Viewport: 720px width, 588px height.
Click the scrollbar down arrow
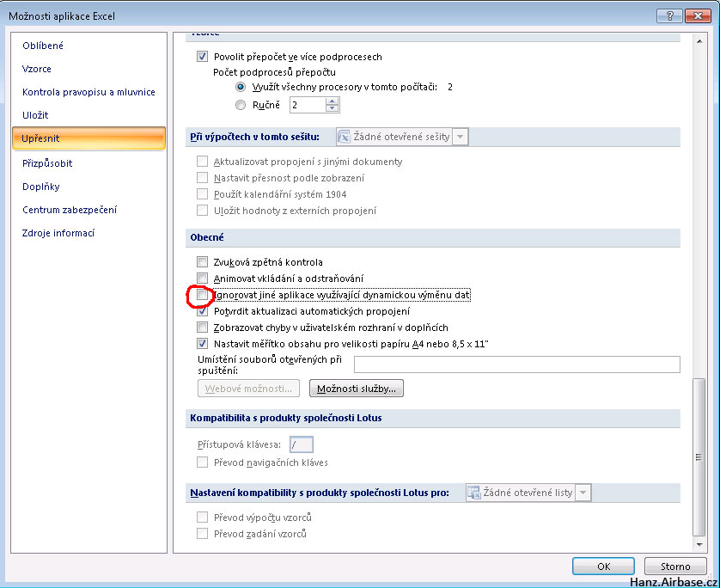pyautogui.click(x=699, y=545)
